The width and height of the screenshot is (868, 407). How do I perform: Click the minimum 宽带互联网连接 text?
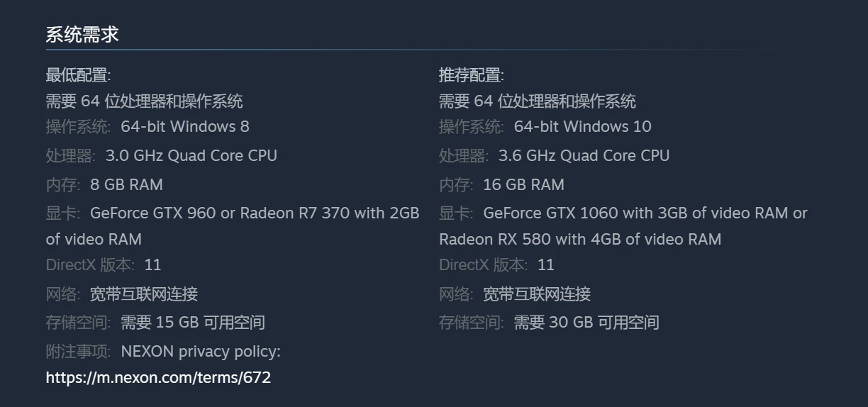click(144, 294)
